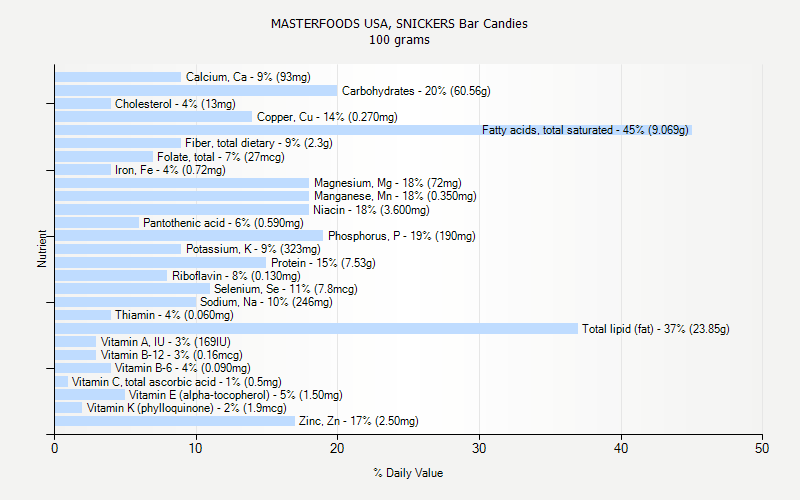
Task: Click the 'Riboflavin - 8% (0.130mg)' label
Action: pyautogui.click(x=236, y=276)
